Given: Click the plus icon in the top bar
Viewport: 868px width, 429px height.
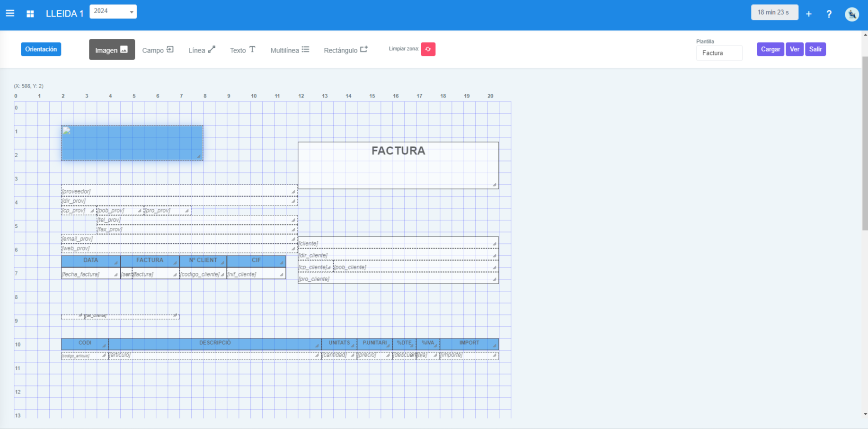Looking at the screenshot, I should pos(809,14).
